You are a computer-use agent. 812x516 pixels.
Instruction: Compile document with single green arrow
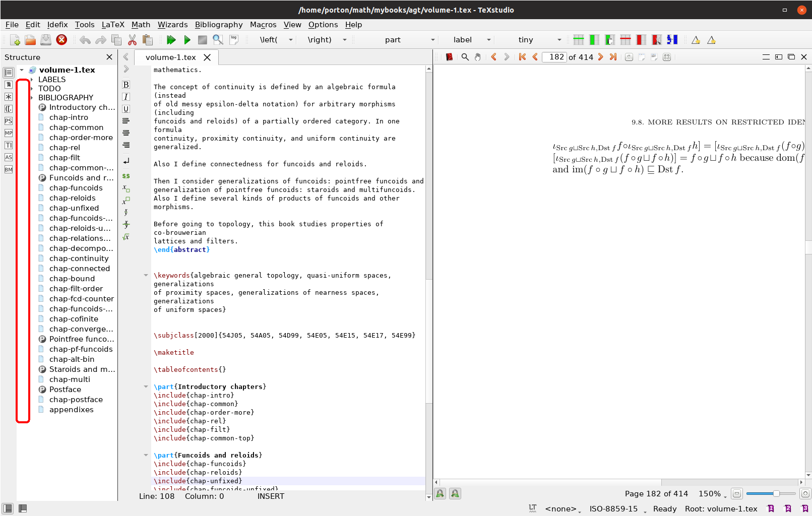pos(187,40)
